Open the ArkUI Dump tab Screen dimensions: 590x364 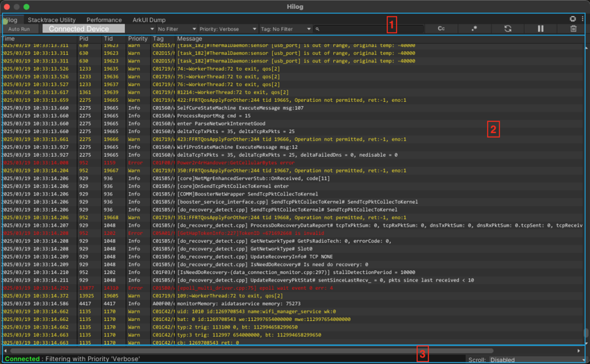[149, 20]
